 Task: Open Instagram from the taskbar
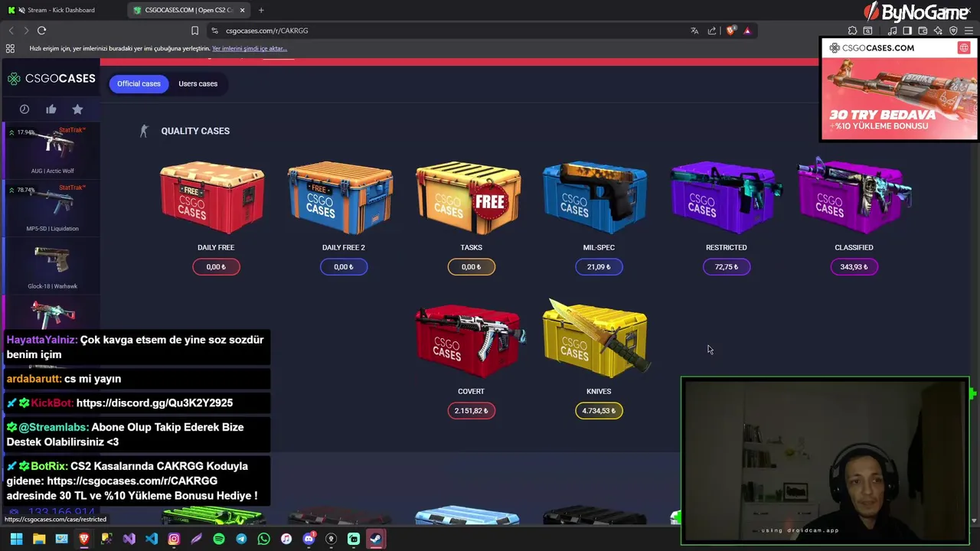(174, 539)
